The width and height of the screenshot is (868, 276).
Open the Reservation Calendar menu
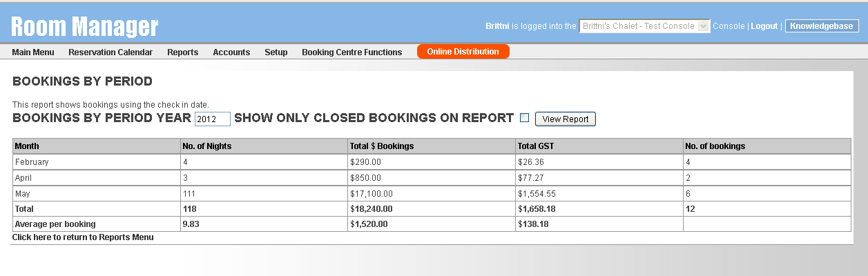110,52
